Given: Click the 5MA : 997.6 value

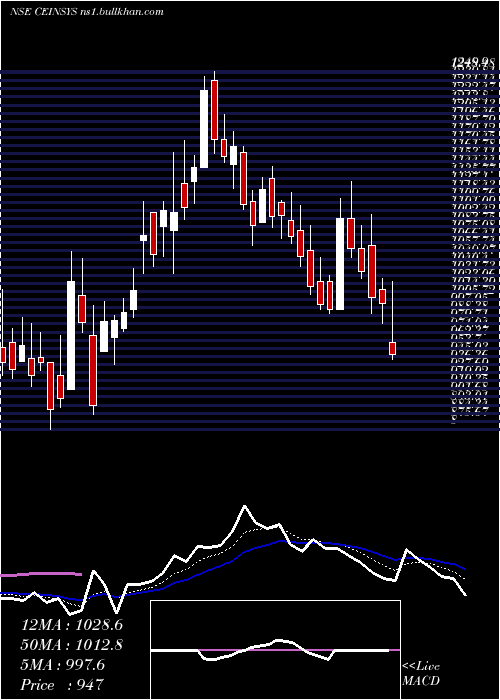Looking at the screenshot, I should (x=63, y=665).
